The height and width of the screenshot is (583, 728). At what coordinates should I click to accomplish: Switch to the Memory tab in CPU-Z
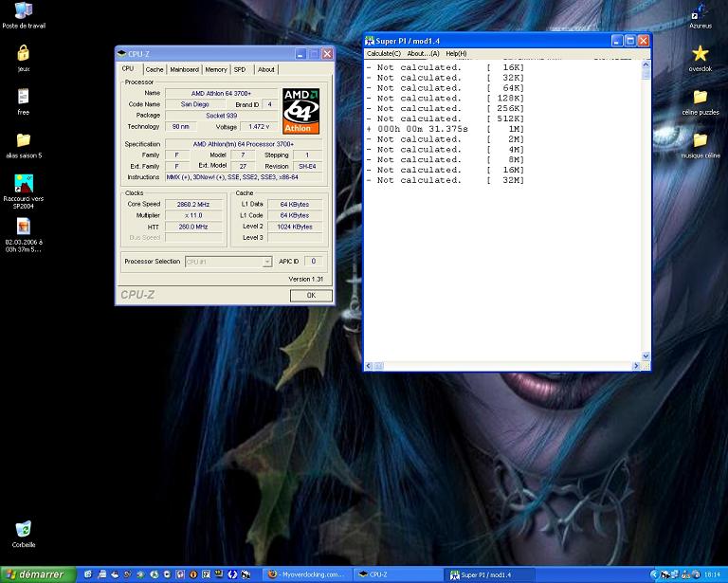(216, 69)
